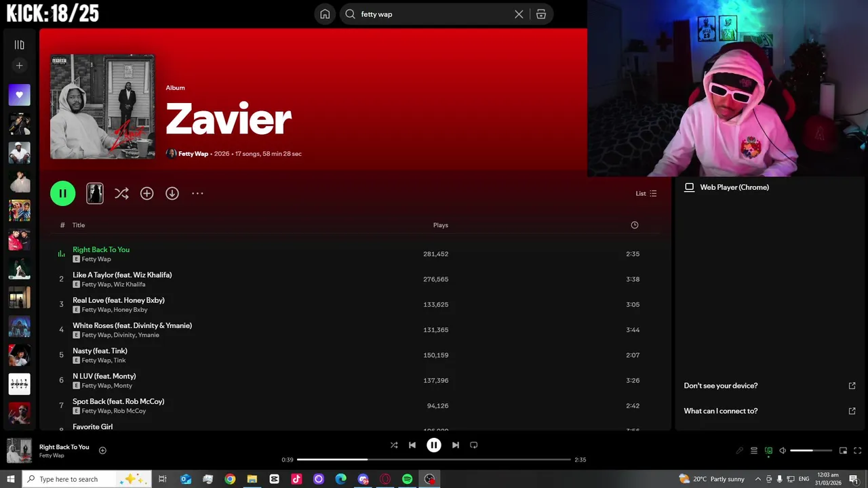Viewport: 868px width, 488px height.
Task: Open the mini player icon
Action: 843,451
